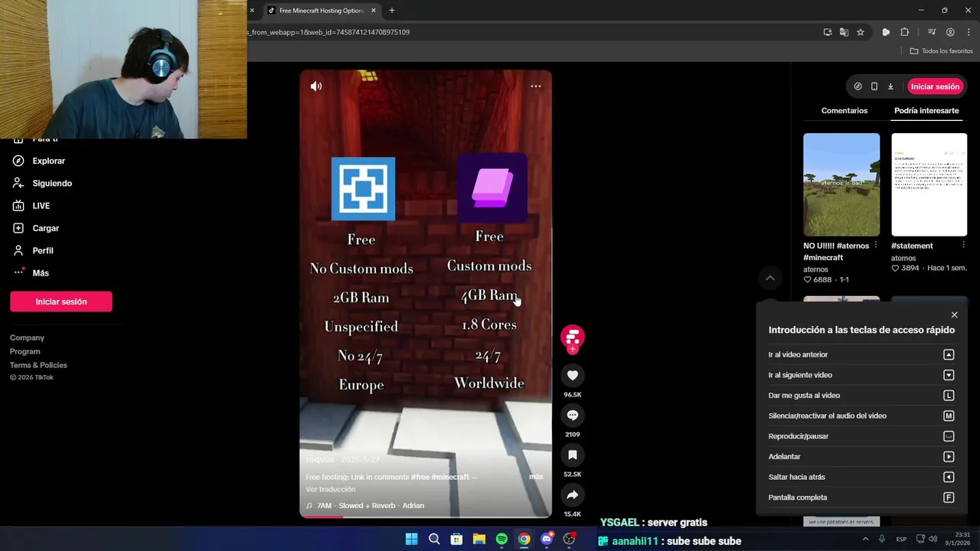The height and width of the screenshot is (551, 980).
Task: Bookmark the page with the star icon
Action: coord(861,32)
